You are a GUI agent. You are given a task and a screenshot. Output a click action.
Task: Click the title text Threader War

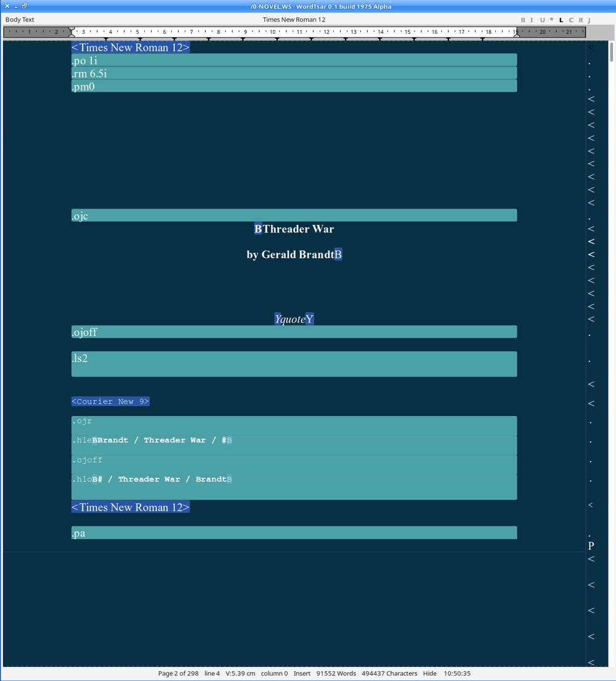point(298,229)
